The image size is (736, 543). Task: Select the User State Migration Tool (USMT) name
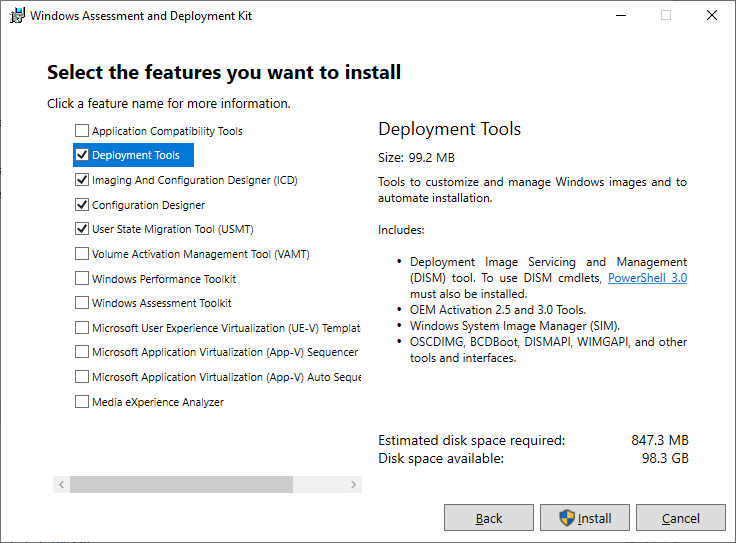(x=173, y=229)
